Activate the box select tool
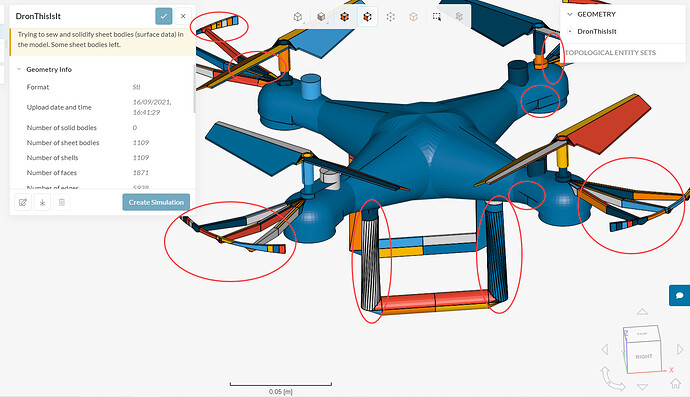Image resolution: width=690 pixels, height=397 pixels. [x=437, y=17]
